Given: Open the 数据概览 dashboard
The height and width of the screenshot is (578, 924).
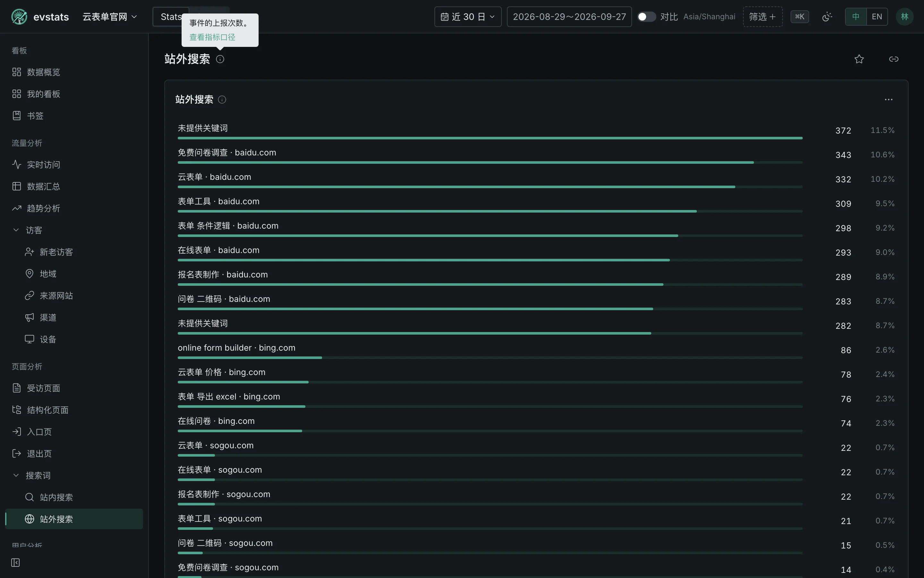Looking at the screenshot, I should (74, 72).
